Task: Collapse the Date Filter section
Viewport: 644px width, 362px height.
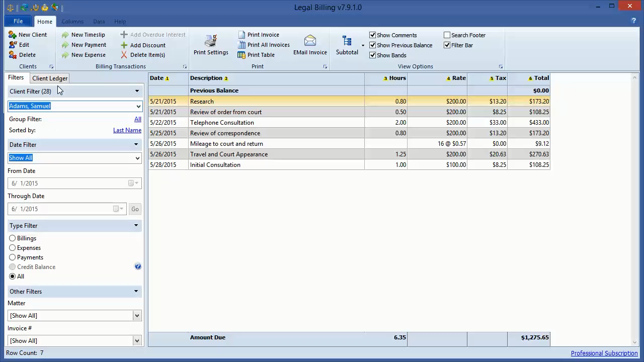Action: [x=136, y=144]
